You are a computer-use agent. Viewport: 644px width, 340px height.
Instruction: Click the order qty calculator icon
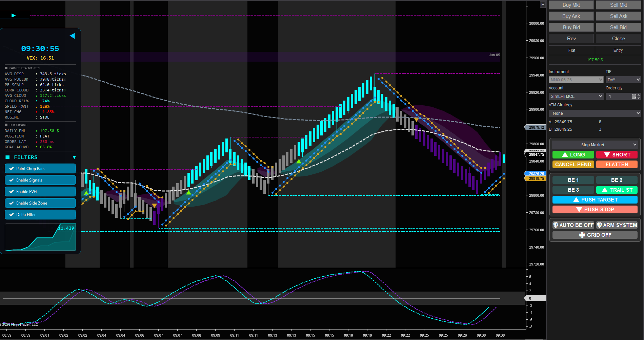(x=634, y=97)
